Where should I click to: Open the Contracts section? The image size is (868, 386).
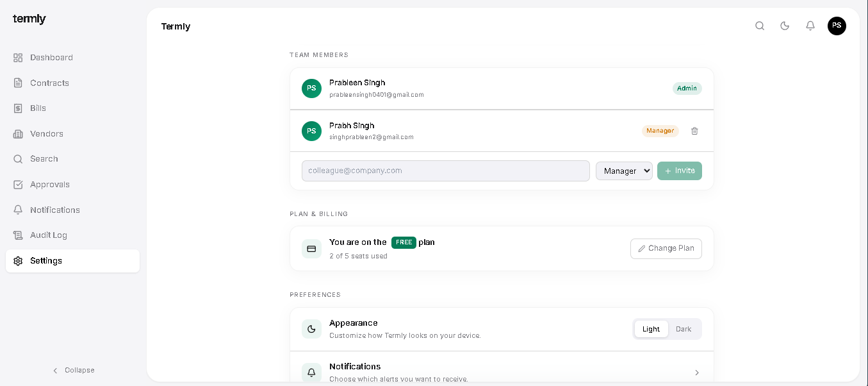click(x=72, y=83)
